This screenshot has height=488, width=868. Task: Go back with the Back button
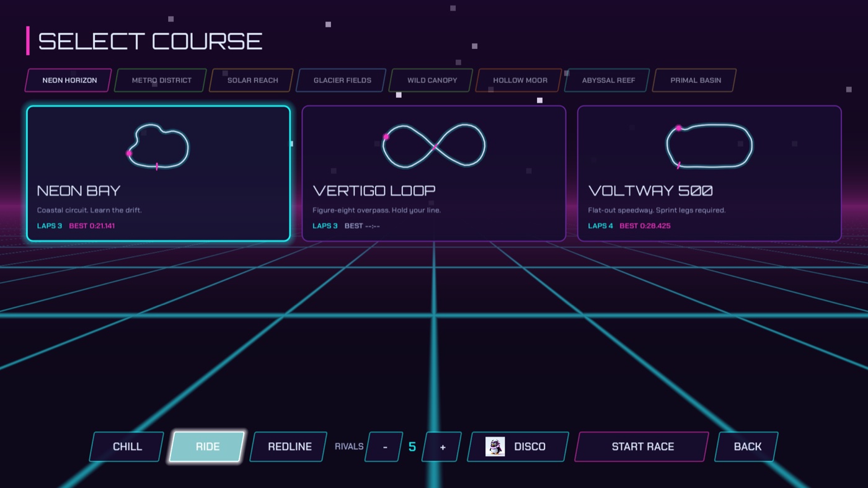[747, 446]
